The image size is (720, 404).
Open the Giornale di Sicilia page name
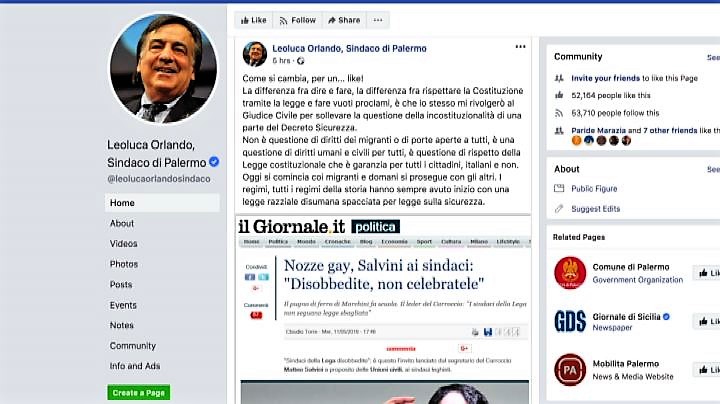coord(626,316)
